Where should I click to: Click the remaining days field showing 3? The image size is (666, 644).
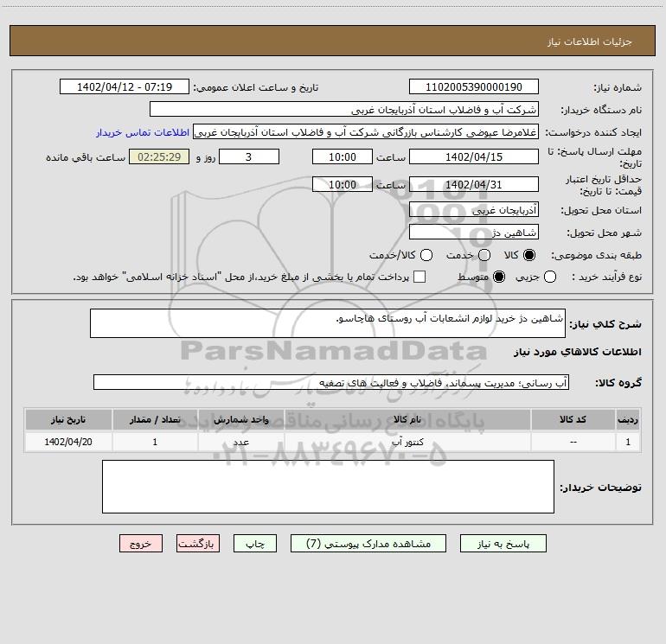(249, 156)
